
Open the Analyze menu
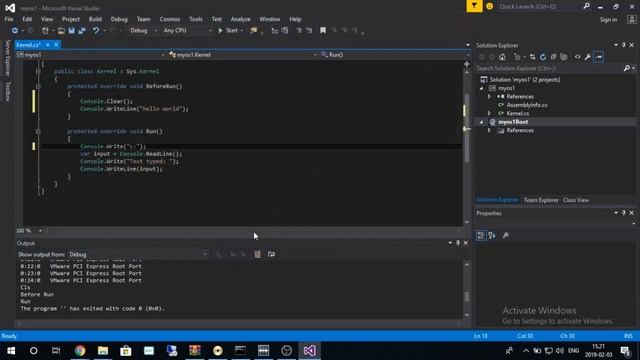point(240,19)
